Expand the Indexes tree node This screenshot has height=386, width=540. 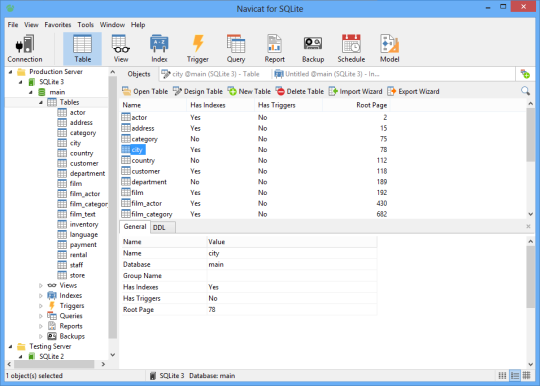[41, 295]
